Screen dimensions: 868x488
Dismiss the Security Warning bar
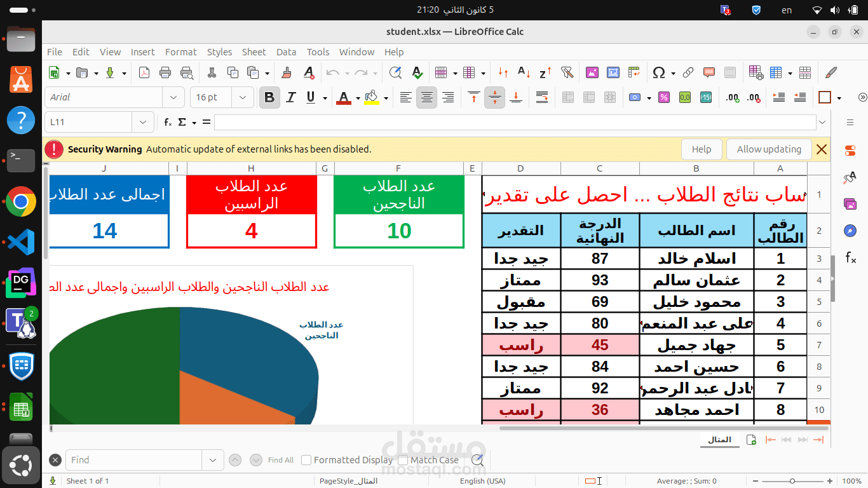(x=822, y=149)
